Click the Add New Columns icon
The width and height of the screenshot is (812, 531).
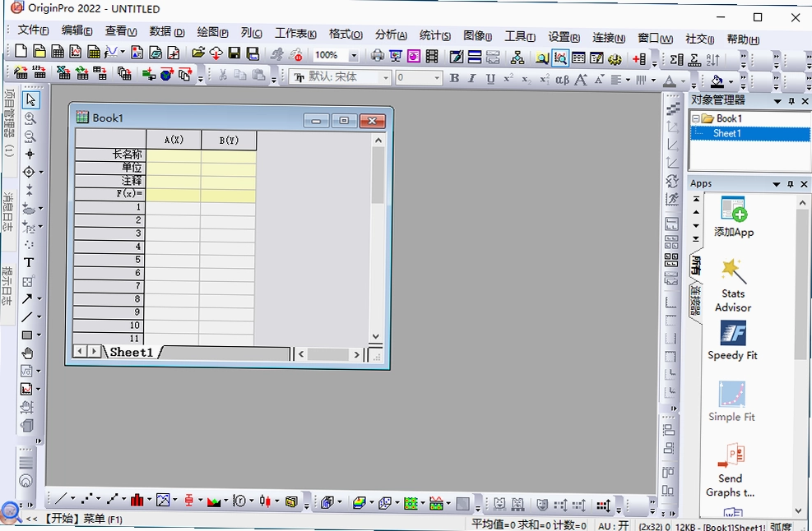click(x=639, y=59)
